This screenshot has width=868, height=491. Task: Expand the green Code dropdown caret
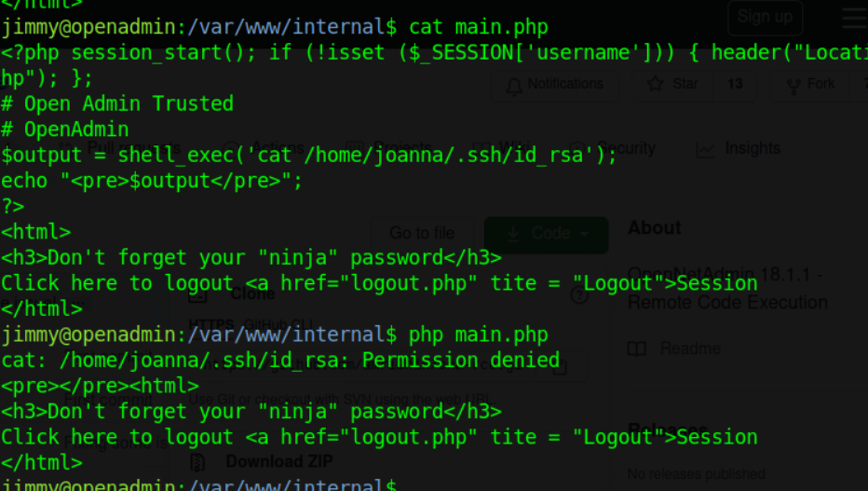(x=585, y=234)
